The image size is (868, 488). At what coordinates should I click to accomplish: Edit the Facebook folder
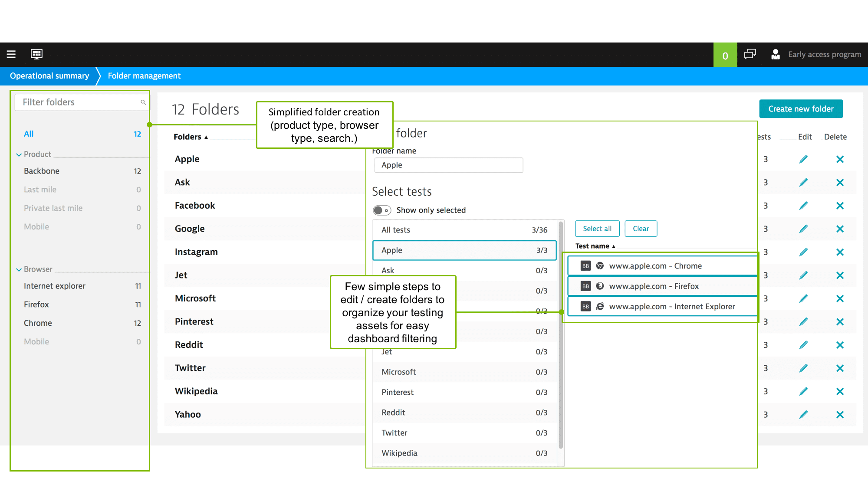(x=803, y=206)
